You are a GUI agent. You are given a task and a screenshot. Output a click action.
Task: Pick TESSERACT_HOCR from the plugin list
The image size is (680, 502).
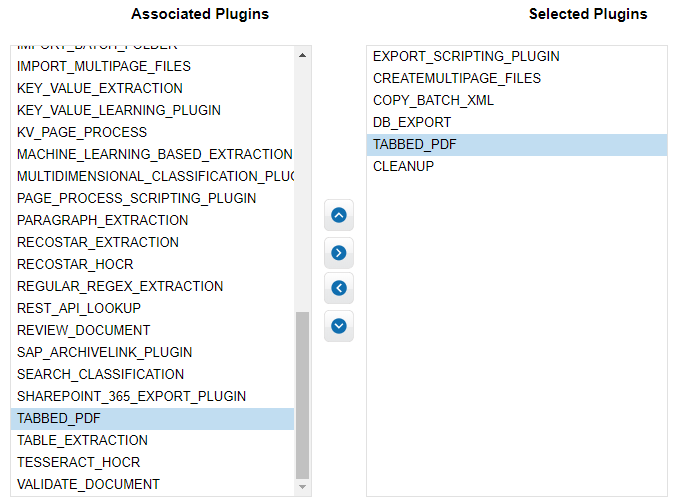point(153,463)
